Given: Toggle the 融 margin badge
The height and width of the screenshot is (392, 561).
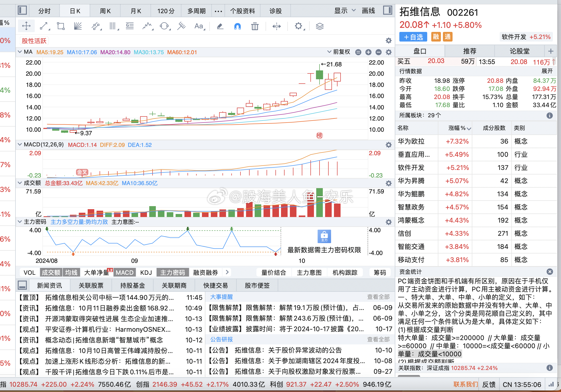Looking at the screenshot, I should pos(436,37).
